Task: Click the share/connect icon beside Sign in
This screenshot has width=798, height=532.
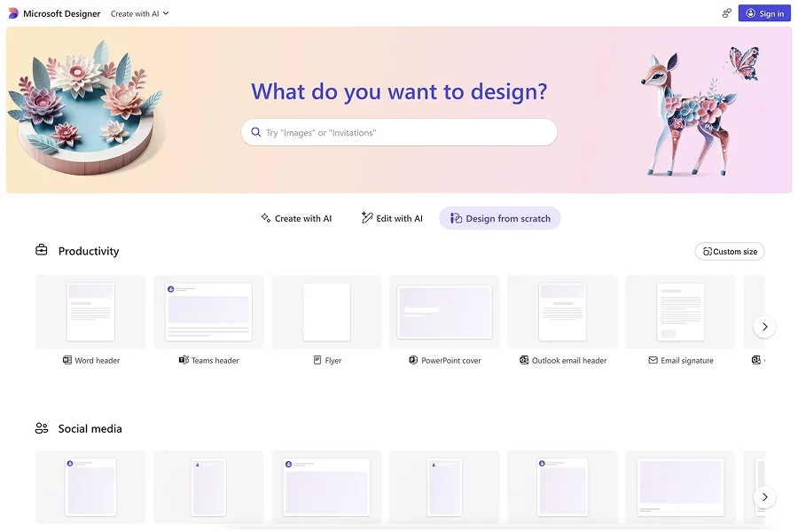Action: (x=726, y=13)
